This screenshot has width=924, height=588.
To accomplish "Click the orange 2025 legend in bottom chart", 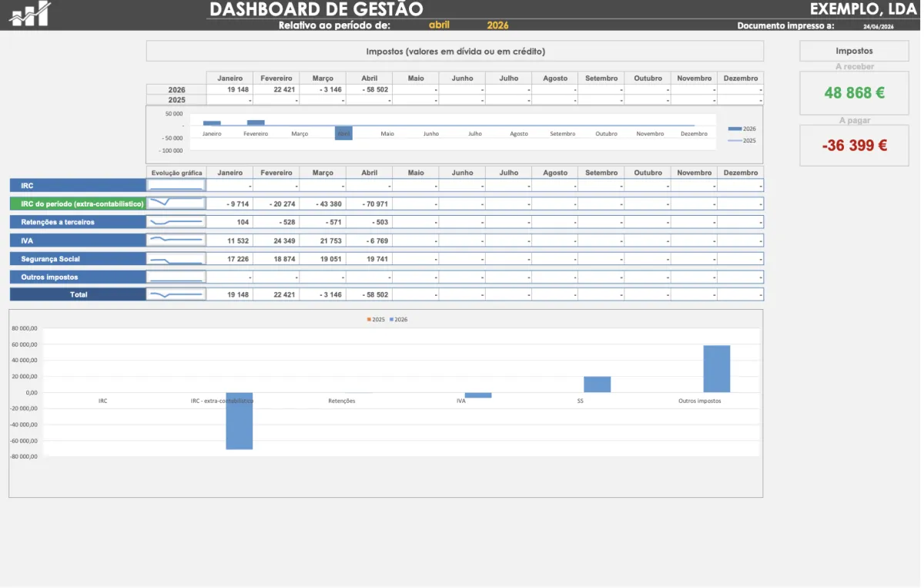I will coord(376,319).
